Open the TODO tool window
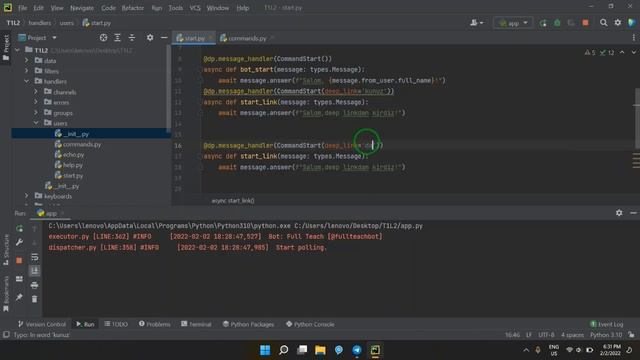Viewport: 640px width, 360px height. [116, 324]
